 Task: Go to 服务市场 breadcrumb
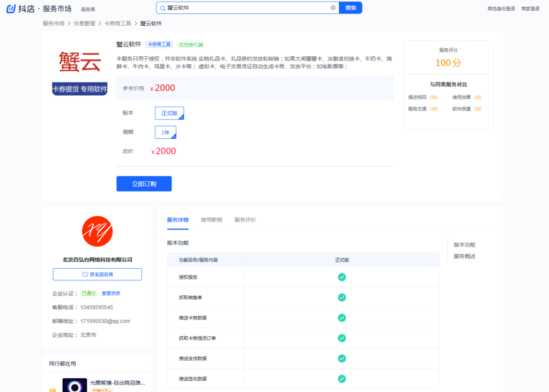pyautogui.click(x=54, y=24)
